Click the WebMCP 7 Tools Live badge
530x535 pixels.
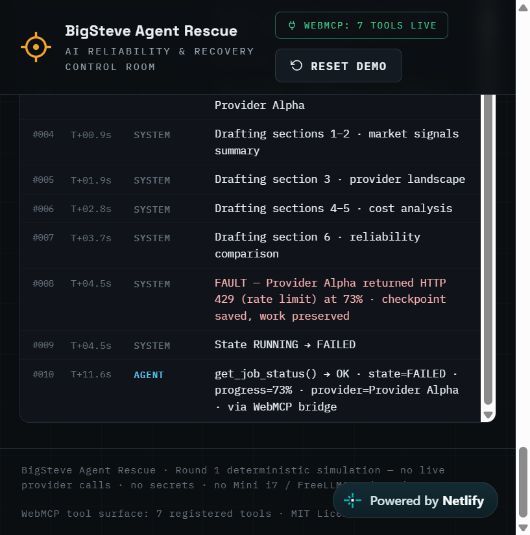pyautogui.click(x=361, y=26)
